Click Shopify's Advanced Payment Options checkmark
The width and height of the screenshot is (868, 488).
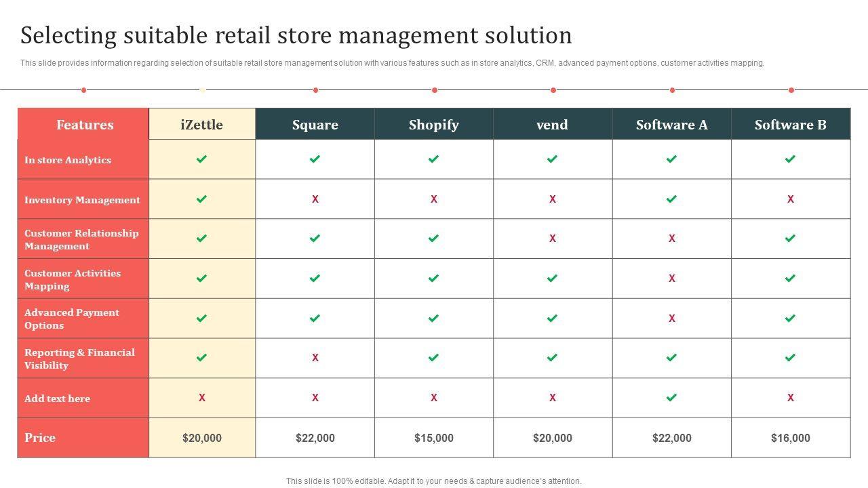point(434,318)
